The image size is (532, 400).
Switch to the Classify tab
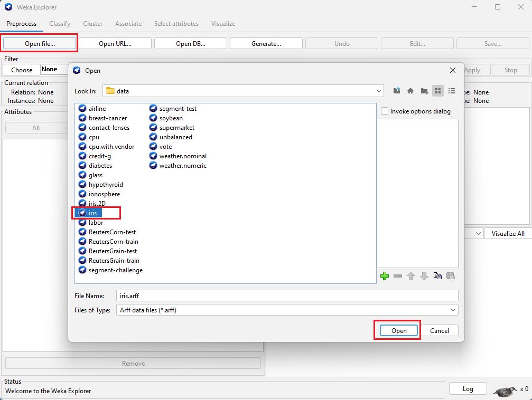[60, 24]
